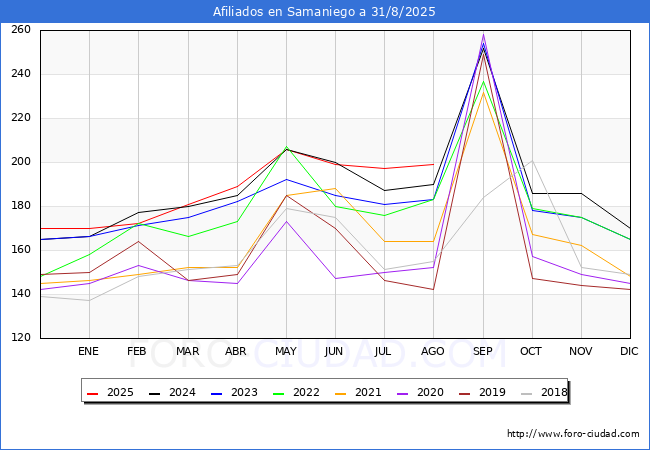Screen dimensions: 650x450
Task: Click the 260 value on y-axis
Action: click(x=21, y=30)
